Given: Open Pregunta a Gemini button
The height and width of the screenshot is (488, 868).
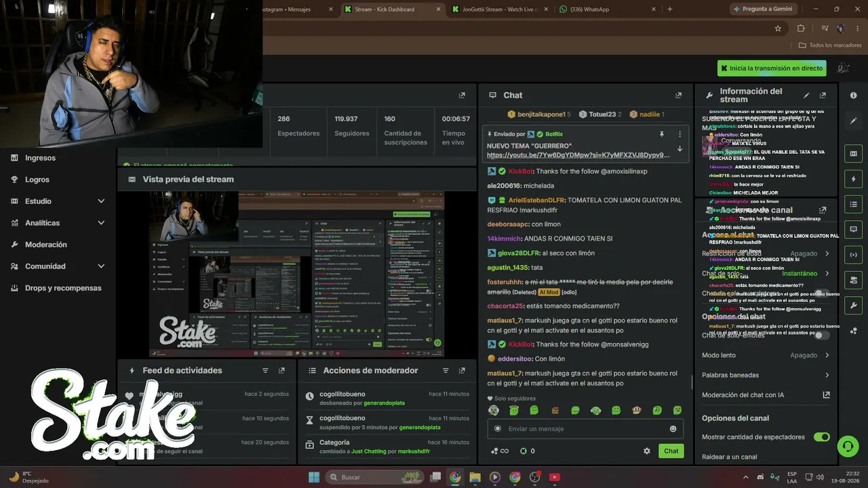Looking at the screenshot, I should tap(762, 9).
